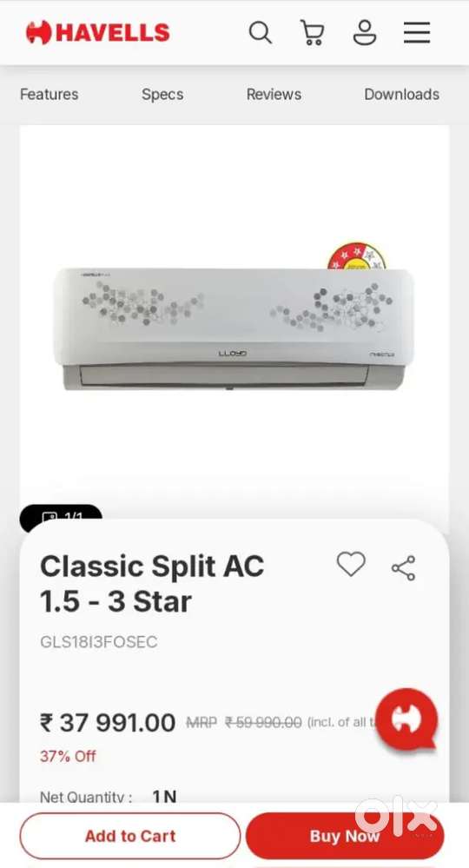Switch to the Specs tab

162,95
